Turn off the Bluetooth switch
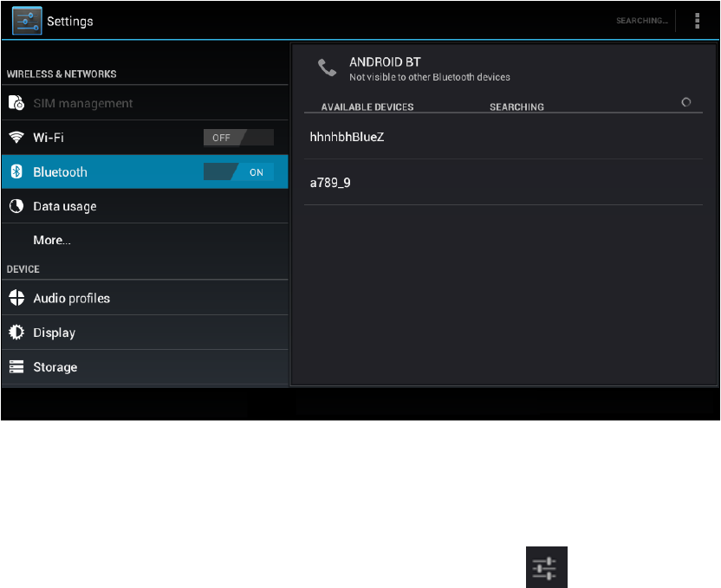 pos(238,171)
